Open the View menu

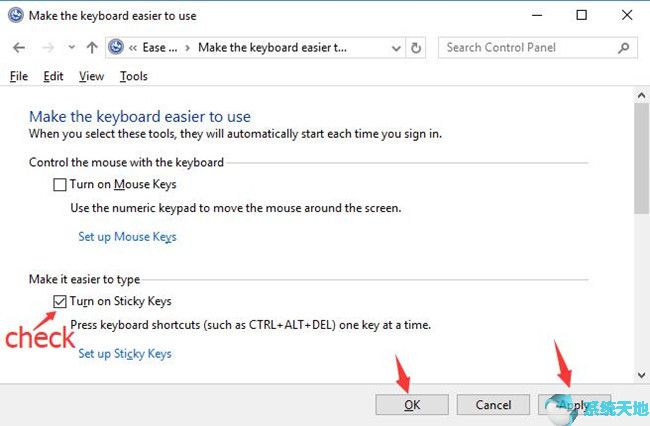(x=91, y=76)
